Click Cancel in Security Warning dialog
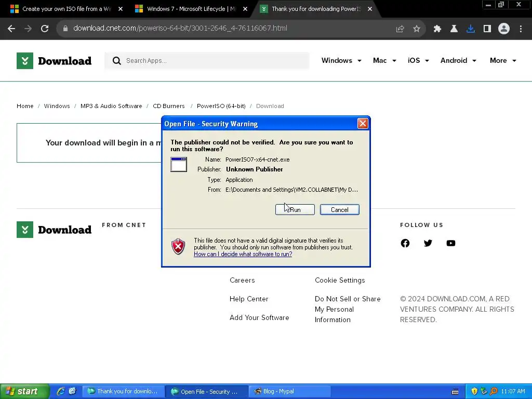This screenshot has width=532, height=399. [340, 210]
